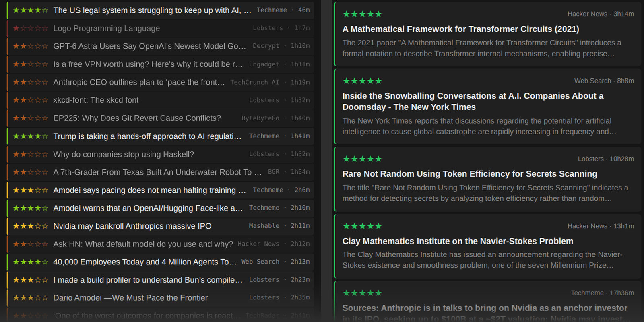Click the star rating of 'xkcd-font: The xkcd font'
Screen dimensions: 644x322
(x=31, y=100)
